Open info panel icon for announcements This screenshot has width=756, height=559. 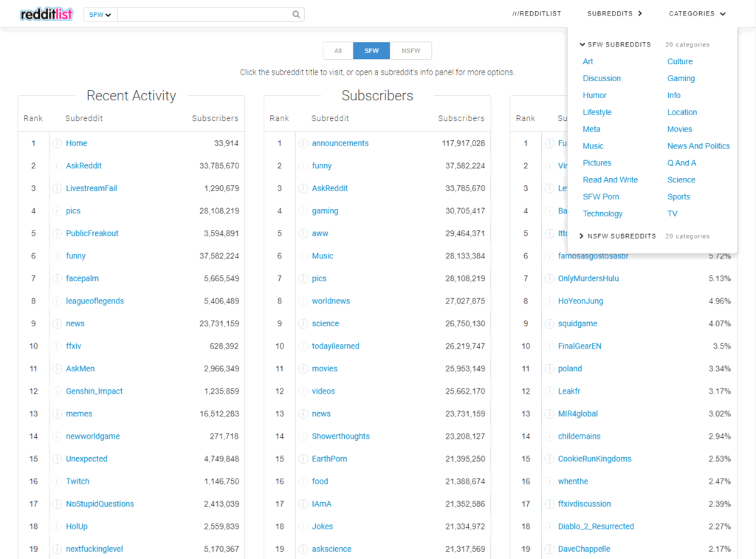[303, 143]
